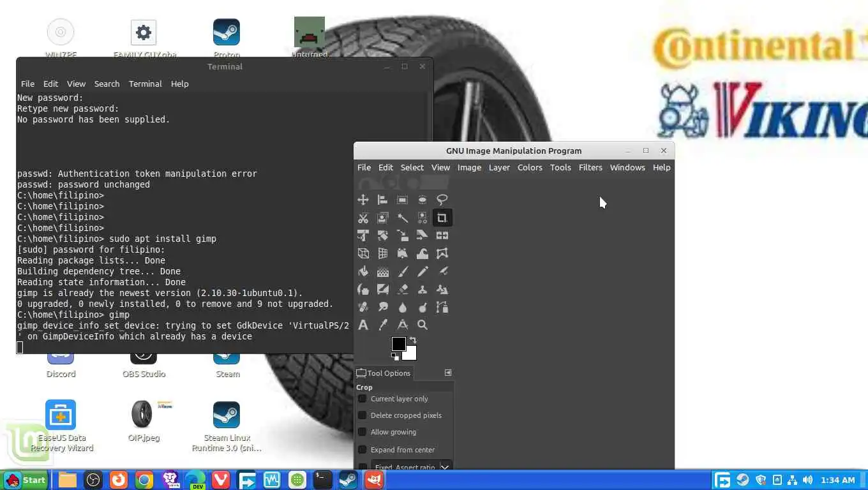Select the Move tool in GIMP toolbox
The height and width of the screenshot is (490, 868).
coord(363,200)
